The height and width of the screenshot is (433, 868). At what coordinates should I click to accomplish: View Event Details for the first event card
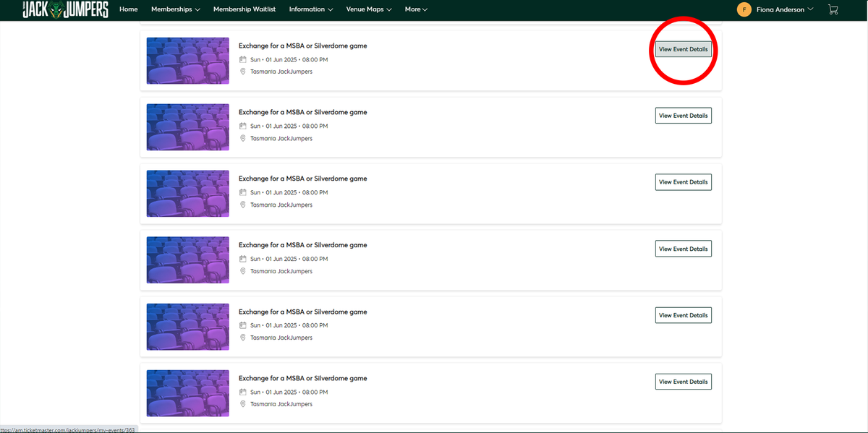coord(684,49)
